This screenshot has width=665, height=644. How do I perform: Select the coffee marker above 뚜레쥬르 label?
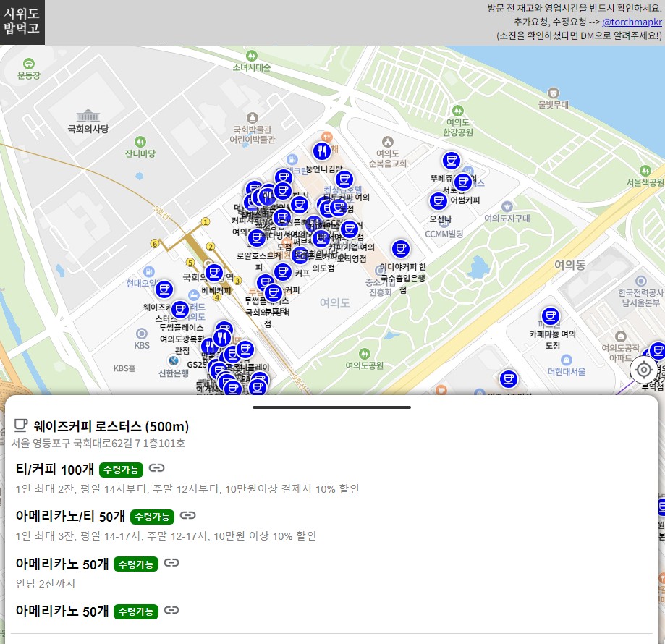click(x=452, y=161)
